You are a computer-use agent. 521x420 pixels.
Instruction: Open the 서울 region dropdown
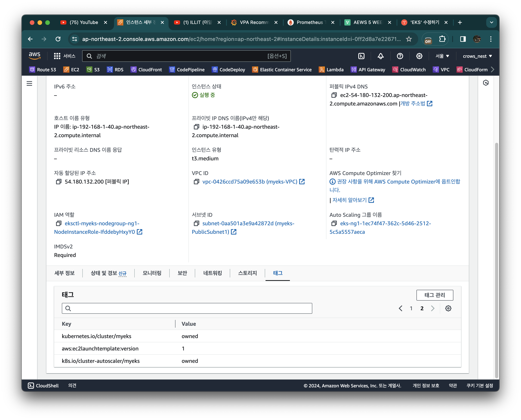[442, 56]
